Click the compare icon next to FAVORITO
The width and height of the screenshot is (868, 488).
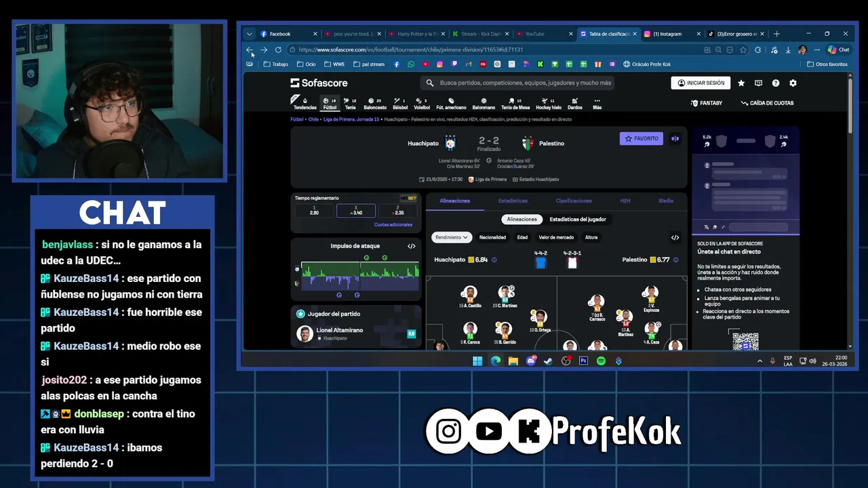coord(675,138)
